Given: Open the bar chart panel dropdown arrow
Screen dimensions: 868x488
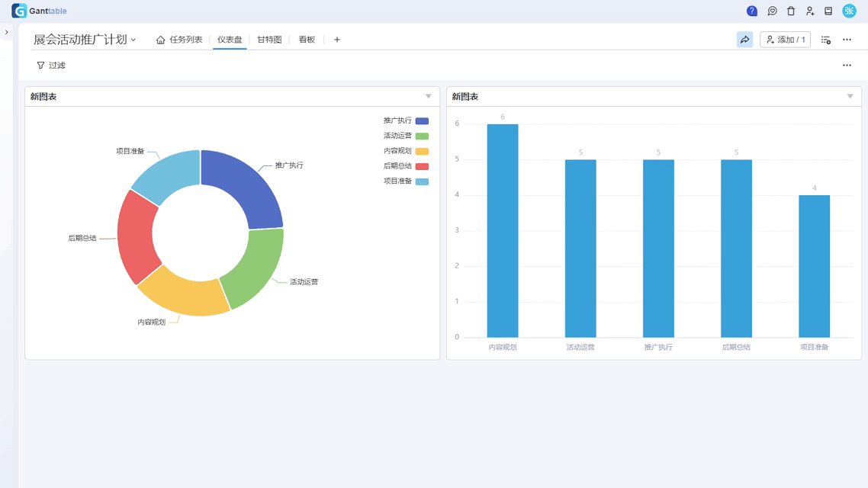Looking at the screenshot, I should point(850,96).
